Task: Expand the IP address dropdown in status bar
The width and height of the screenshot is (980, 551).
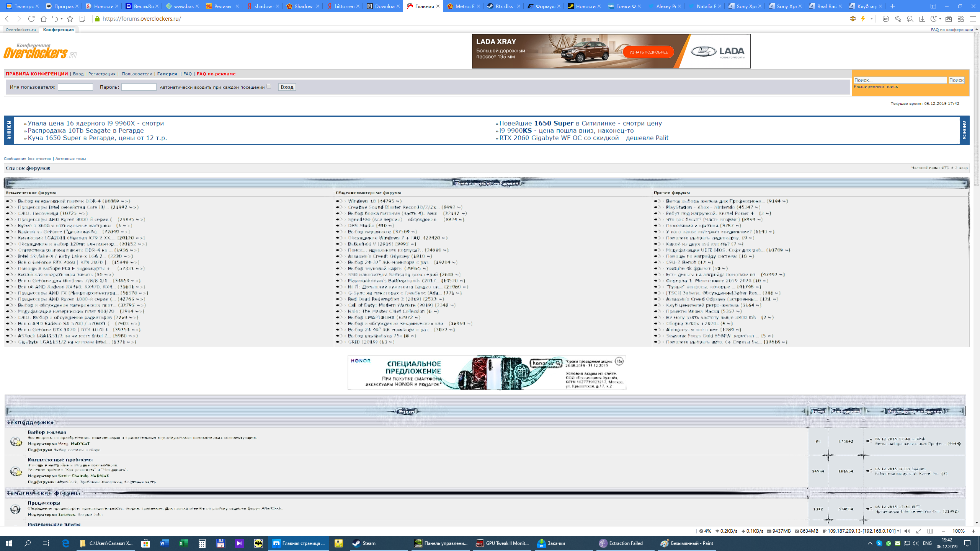Action: [898, 531]
